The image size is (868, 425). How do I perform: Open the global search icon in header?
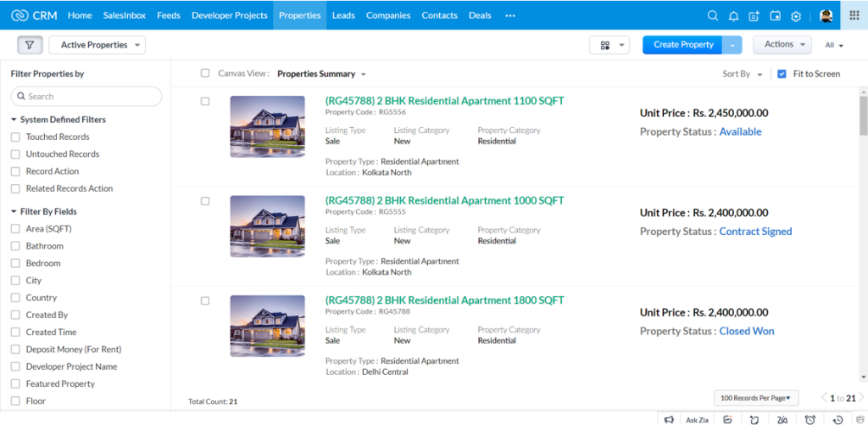coord(712,15)
